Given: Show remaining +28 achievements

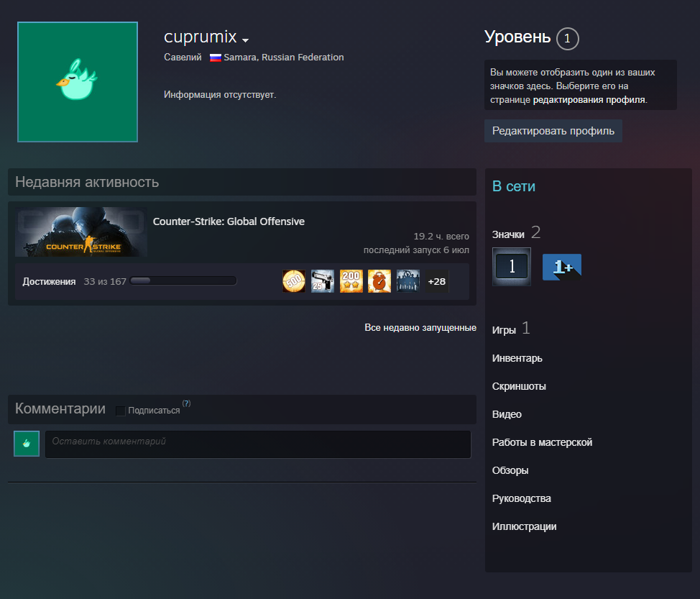Looking at the screenshot, I should 436,281.
